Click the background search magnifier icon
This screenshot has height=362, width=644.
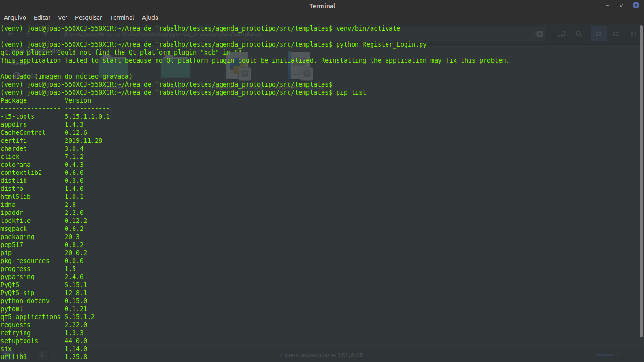click(x=578, y=34)
